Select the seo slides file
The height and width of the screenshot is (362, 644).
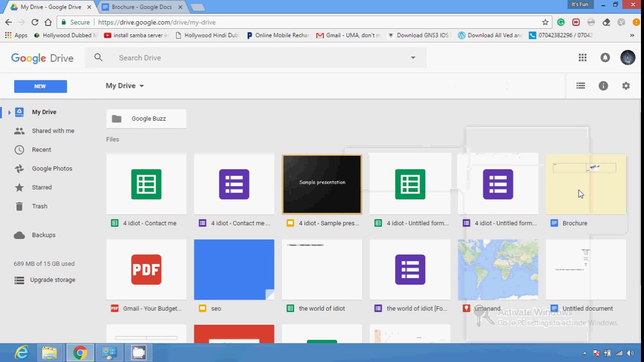click(x=234, y=278)
